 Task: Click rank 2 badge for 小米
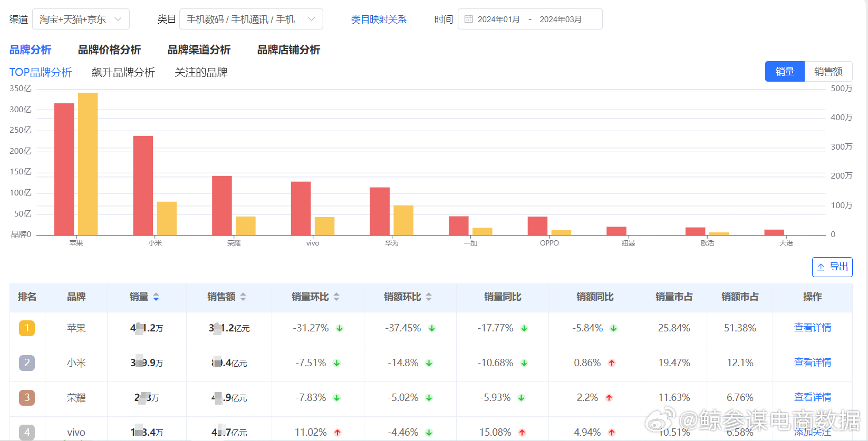pos(27,363)
